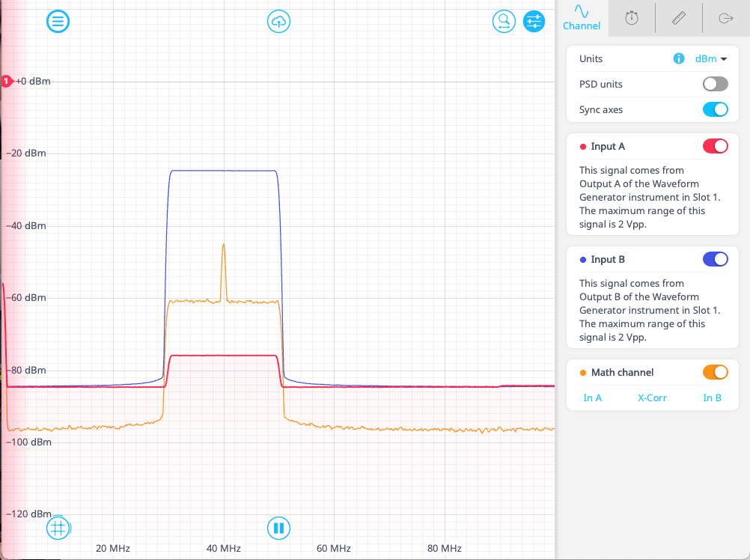The height and width of the screenshot is (560, 750).
Task: Click the Units info icon
Action: coord(678,58)
